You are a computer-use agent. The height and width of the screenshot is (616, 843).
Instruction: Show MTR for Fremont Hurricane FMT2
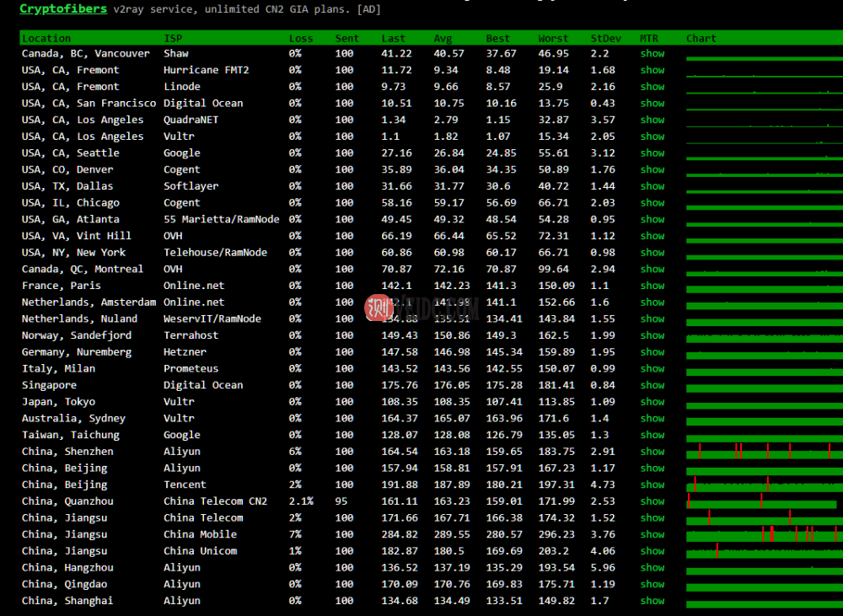(652, 70)
